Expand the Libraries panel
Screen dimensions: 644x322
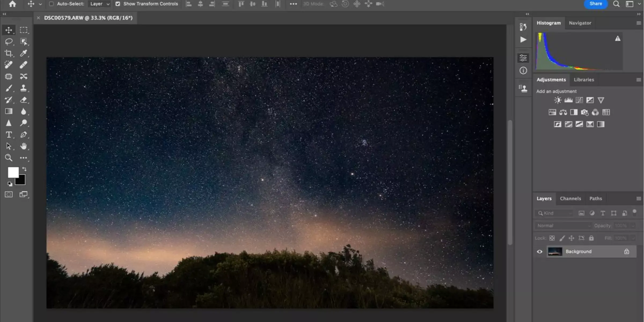click(584, 79)
